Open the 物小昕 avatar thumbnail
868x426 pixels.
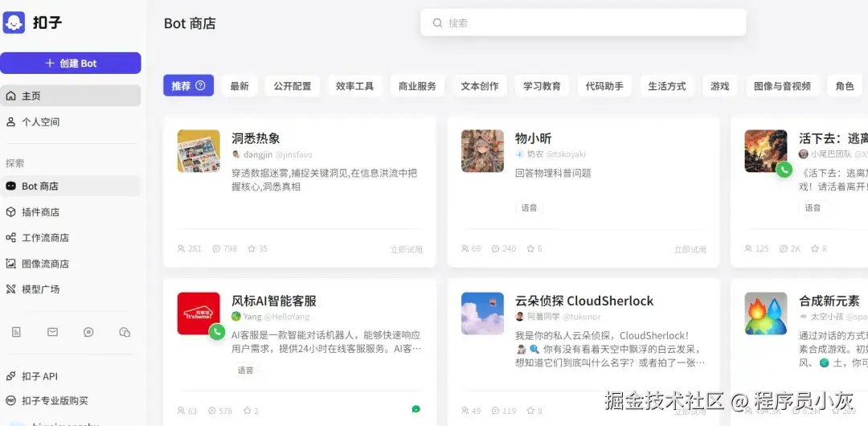pos(483,150)
